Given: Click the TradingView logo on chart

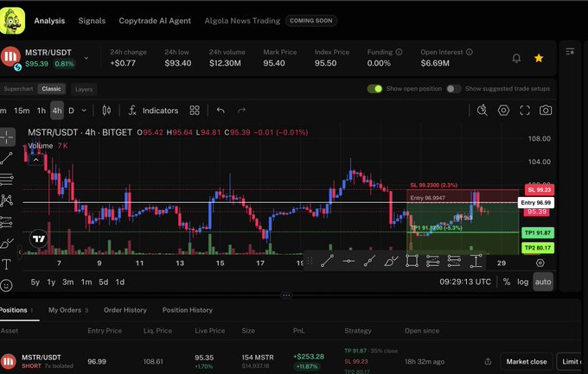Looking at the screenshot, I should pyautogui.click(x=39, y=238).
